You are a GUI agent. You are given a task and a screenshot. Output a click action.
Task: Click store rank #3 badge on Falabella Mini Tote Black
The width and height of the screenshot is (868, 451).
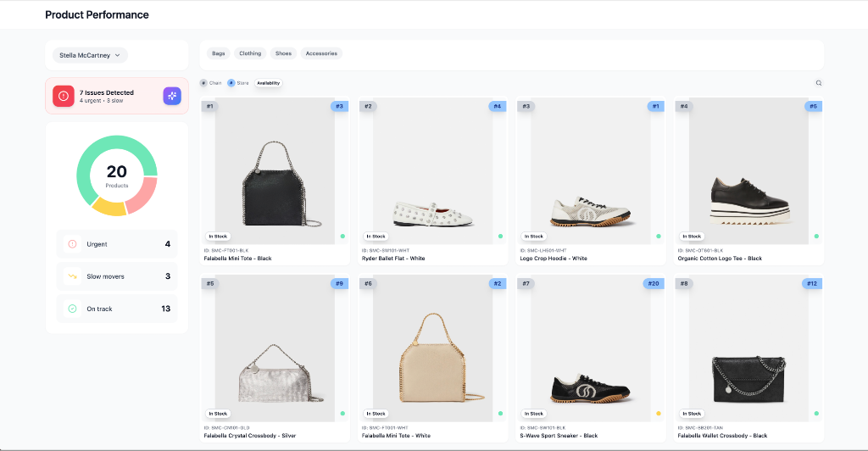339,106
